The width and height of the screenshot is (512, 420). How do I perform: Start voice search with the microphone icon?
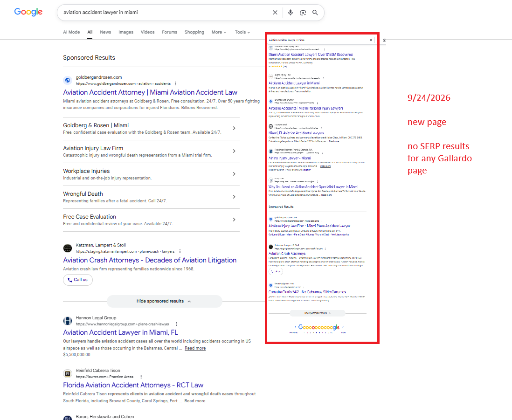291,13
